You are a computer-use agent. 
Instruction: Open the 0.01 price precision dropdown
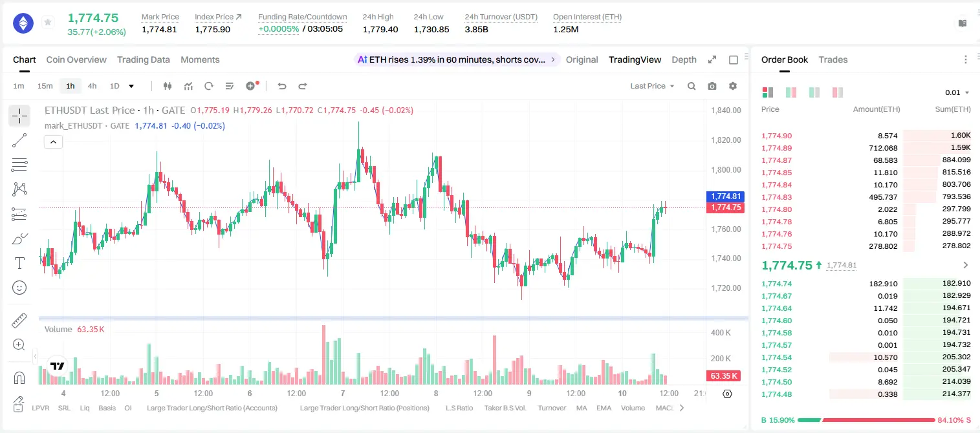(957, 92)
